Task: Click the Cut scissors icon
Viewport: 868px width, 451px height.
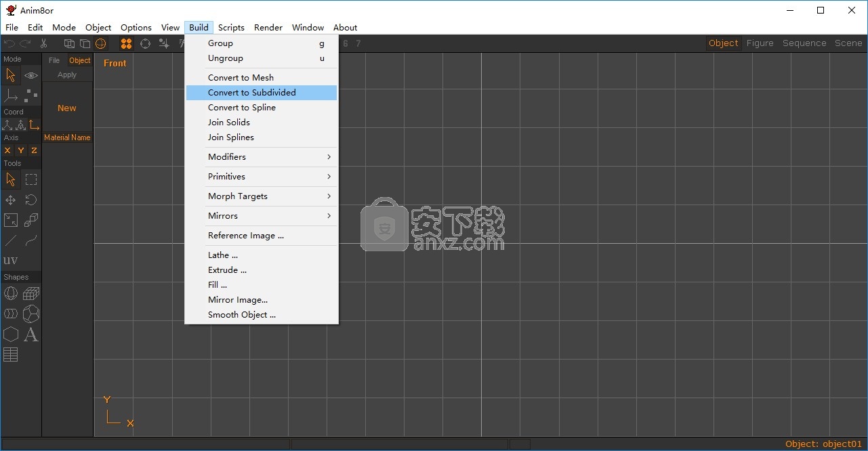Action: click(43, 43)
